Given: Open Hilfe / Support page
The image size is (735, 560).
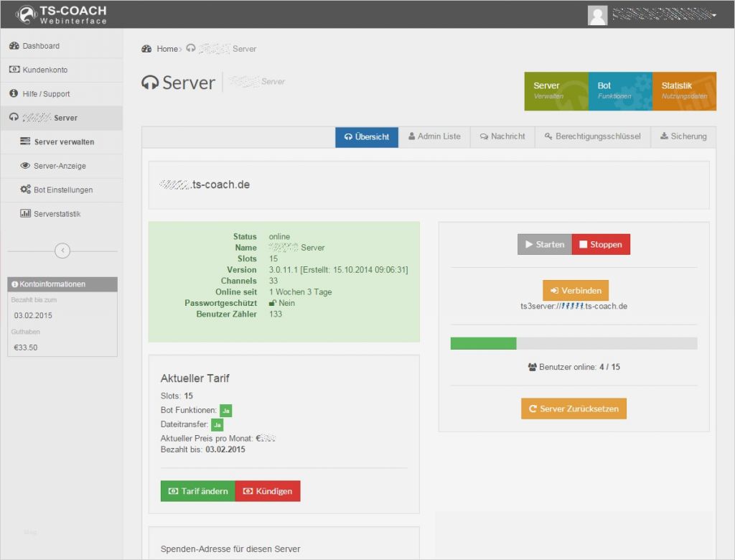Looking at the screenshot, I should click(46, 93).
